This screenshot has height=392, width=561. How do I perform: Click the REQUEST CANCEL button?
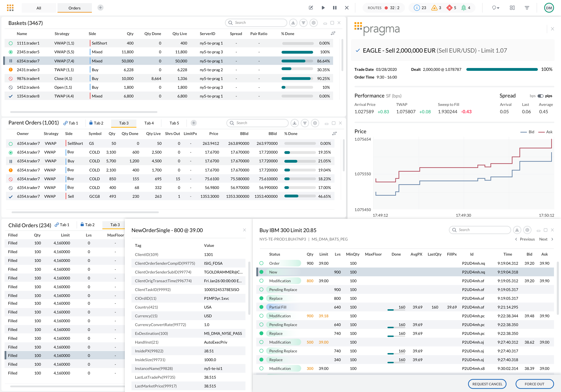click(487, 384)
